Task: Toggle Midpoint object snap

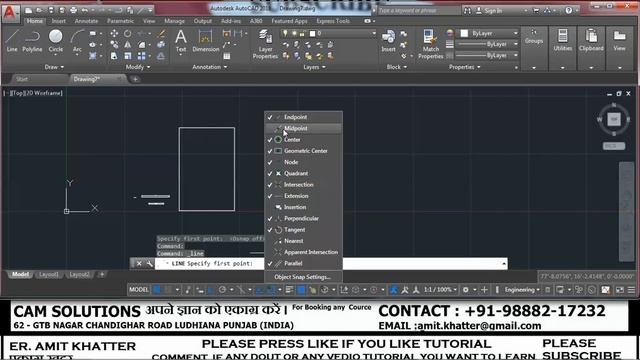Action: (303, 129)
